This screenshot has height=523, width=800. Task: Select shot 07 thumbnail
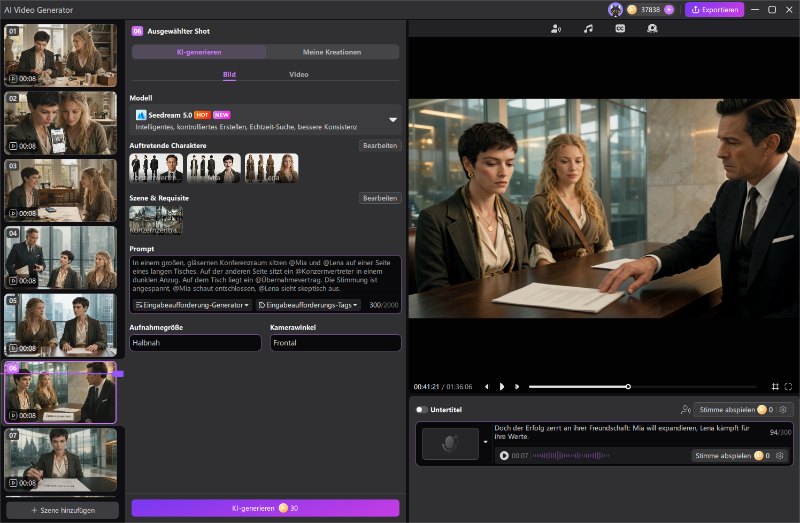point(61,460)
